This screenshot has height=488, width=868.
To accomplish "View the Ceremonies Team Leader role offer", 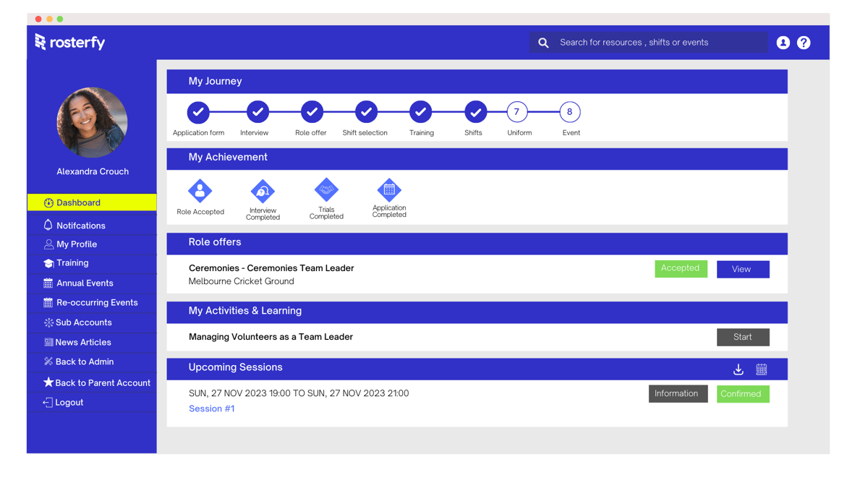I will pos(743,269).
